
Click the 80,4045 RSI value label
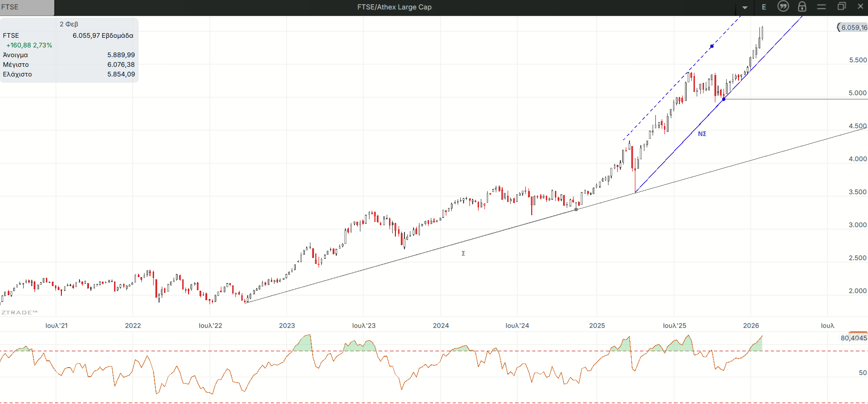point(853,338)
